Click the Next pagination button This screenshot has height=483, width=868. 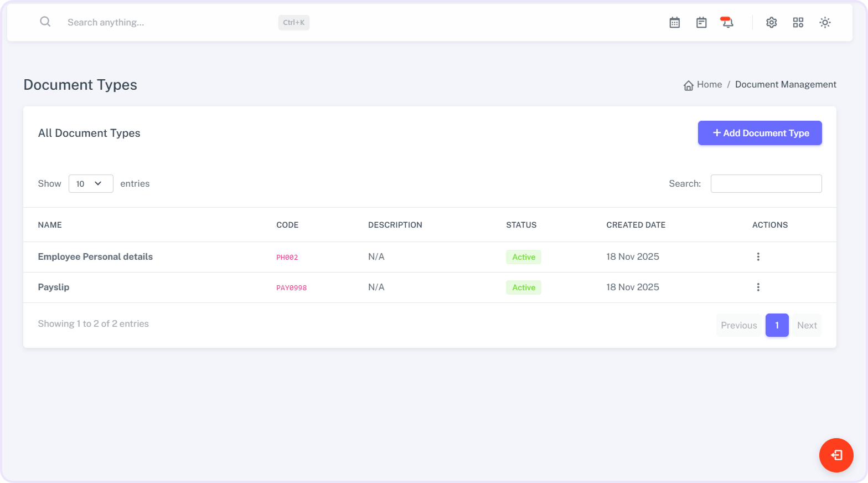(807, 326)
